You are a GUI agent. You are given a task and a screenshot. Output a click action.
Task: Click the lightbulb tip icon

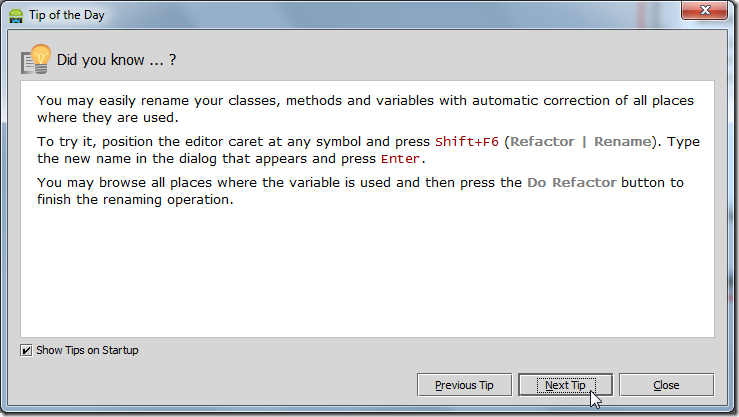pos(35,59)
